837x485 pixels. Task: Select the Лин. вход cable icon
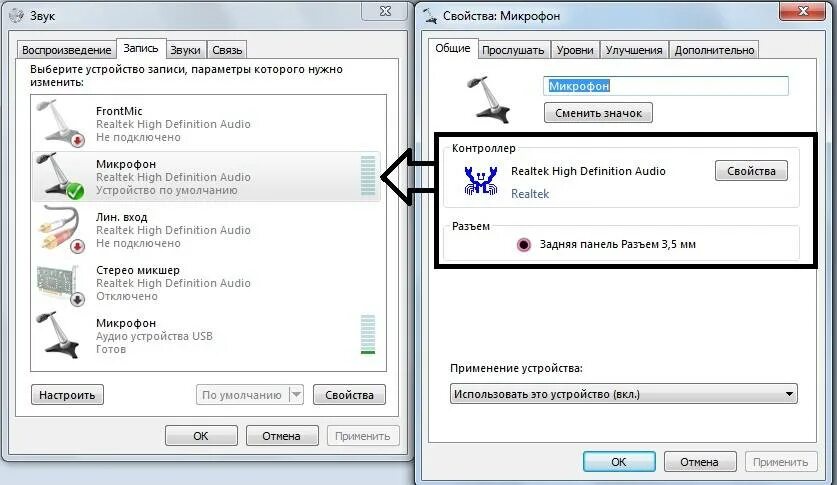point(61,229)
